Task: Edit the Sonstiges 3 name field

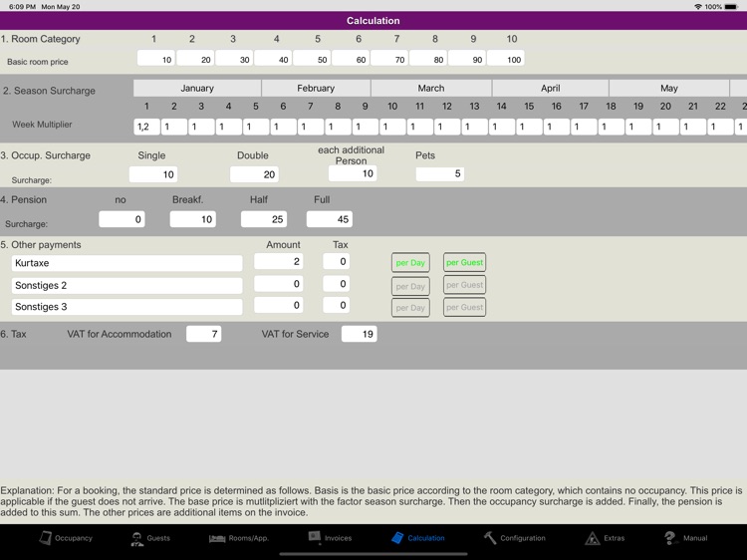Action: tap(127, 307)
